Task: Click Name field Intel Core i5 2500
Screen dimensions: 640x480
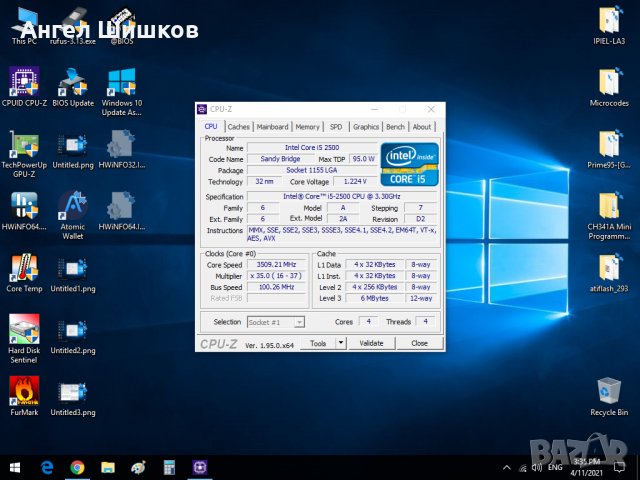Action: tap(312, 148)
